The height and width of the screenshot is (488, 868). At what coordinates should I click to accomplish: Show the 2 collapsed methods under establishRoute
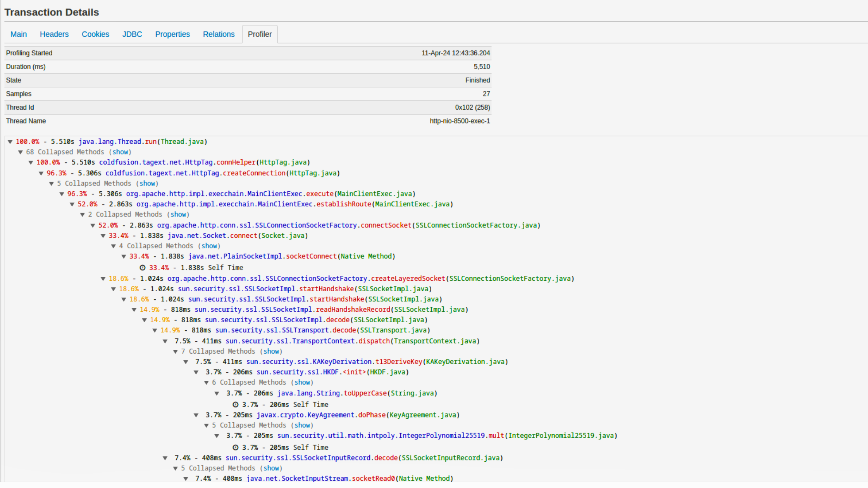(179, 214)
